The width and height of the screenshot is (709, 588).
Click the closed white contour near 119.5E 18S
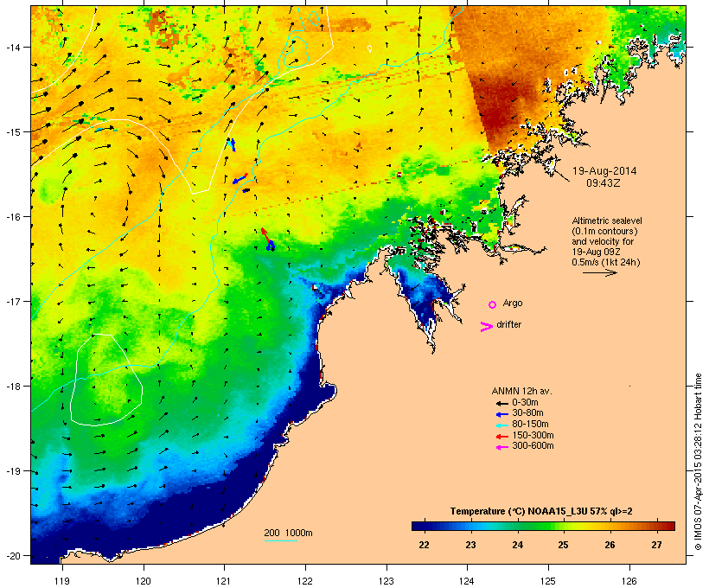(106, 380)
